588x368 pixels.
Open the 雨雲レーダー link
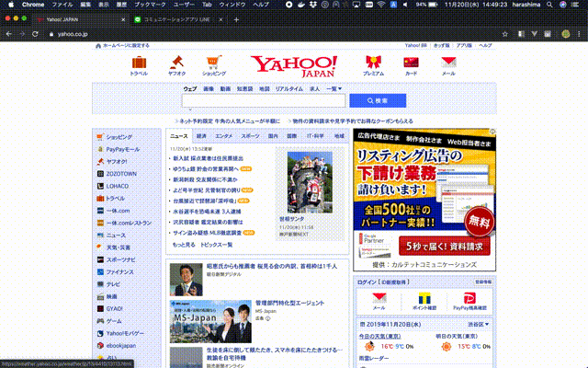tap(374, 358)
